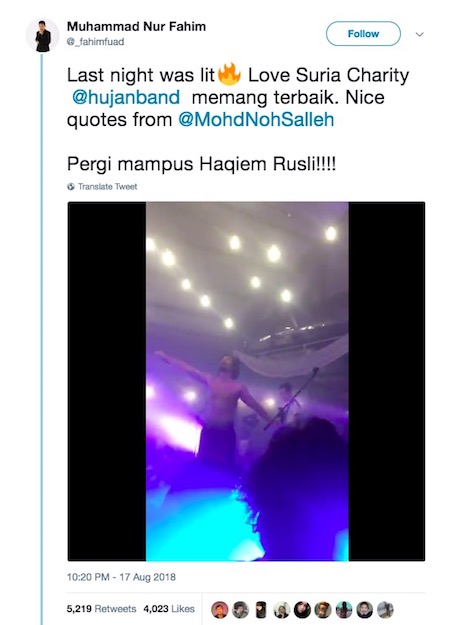This screenshot has width=450, height=625.
Task: View the 5,219 Retweets list
Action: click(x=101, y=609)
